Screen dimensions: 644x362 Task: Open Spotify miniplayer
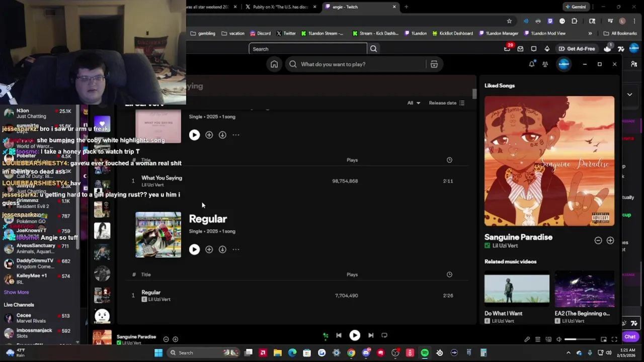click(604, 339)
